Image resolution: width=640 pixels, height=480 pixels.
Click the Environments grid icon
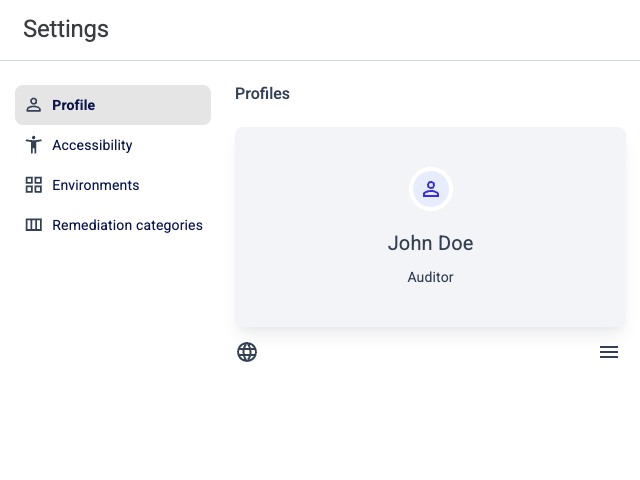click(33, 185)
